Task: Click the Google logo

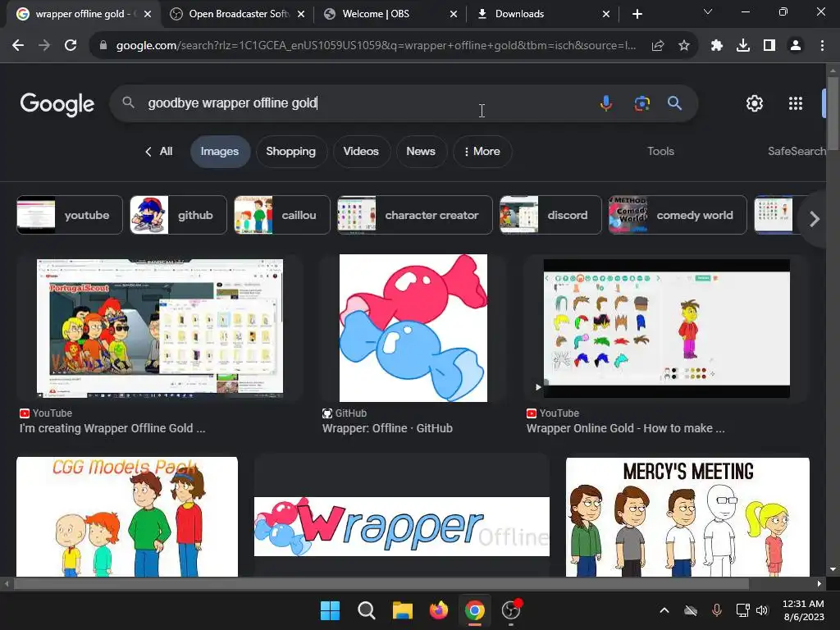Action: click(57, 104)
